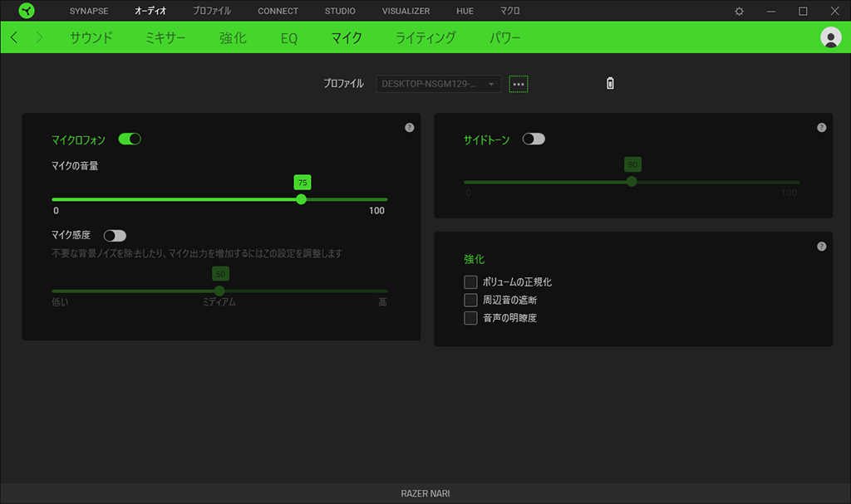Open help for サイドトーン panel
851x504 pixels.
tap(822, 128)
